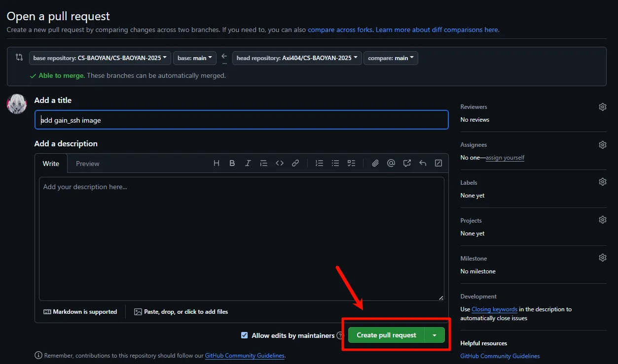Insert a task list in the description
Screen dimensions: 618x364
pos(351,164)
